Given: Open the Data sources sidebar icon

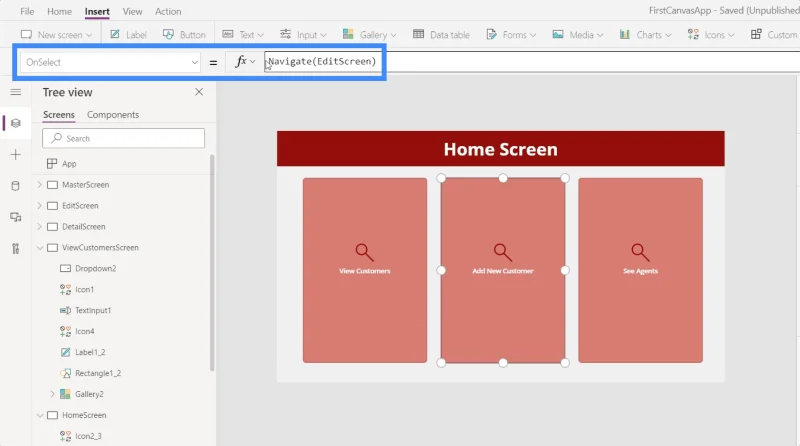Looking at the screenshot, I should coord(16,186).
